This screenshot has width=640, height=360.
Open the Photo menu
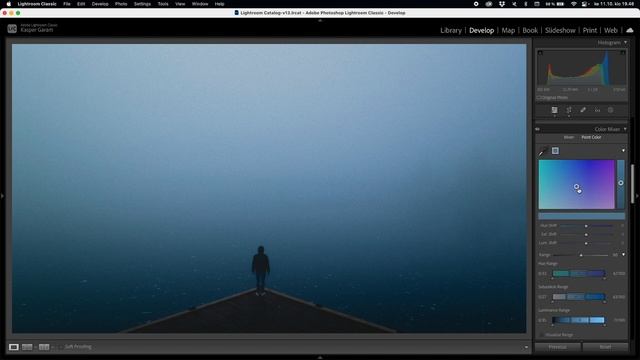121,4
